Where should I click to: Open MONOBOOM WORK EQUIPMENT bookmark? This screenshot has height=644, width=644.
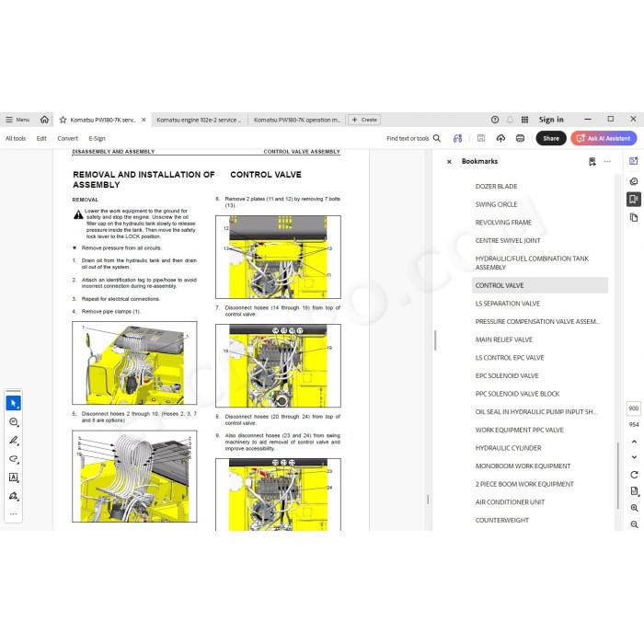tap(523, 466)
